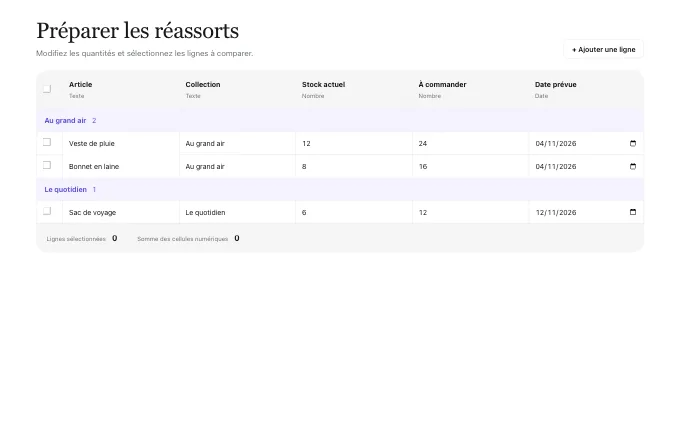680x425 pixels.
Task: Open calendar picker for Bonnet en laine date
Action: click(633, 167)
